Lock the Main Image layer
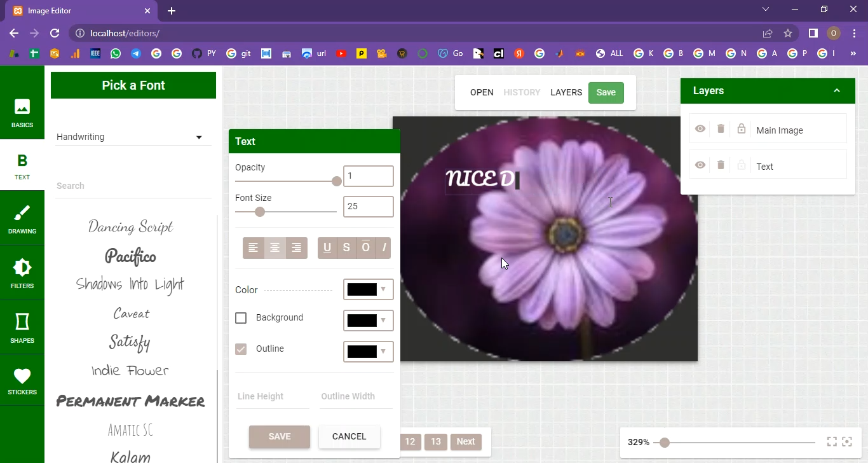The image size is (868, 463). coord(741,129)
